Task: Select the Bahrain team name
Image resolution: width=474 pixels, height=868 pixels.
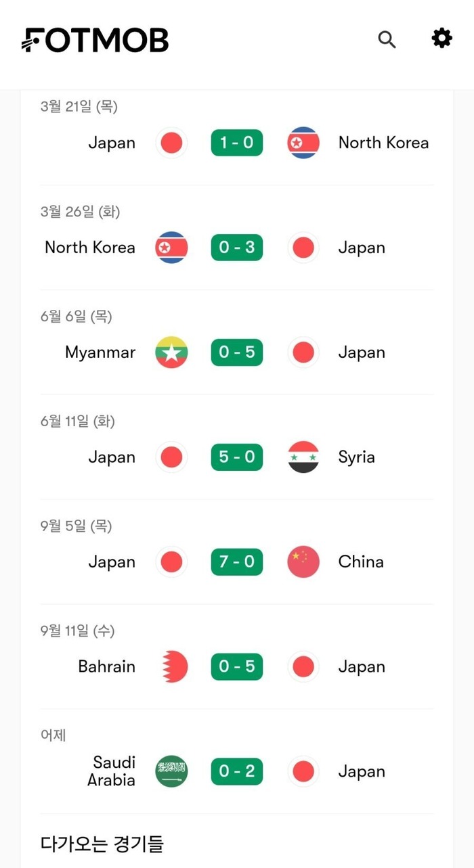Action: tap(106, 667)
